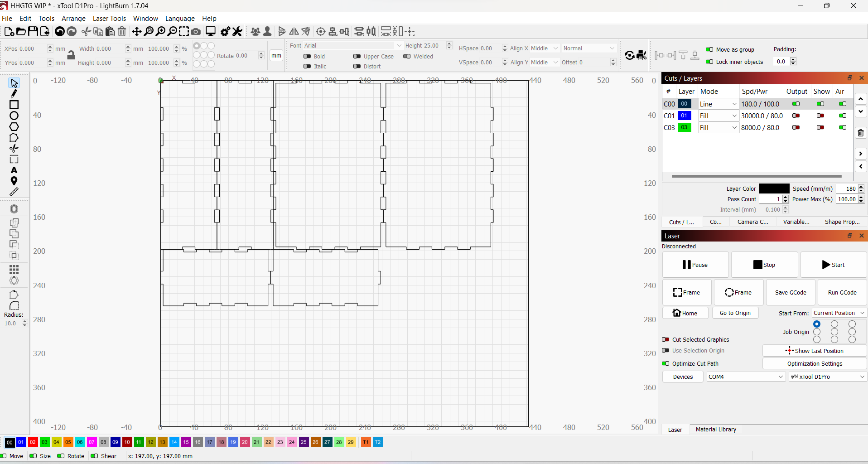Switch to Shape Properties tab

pos(842,222)
